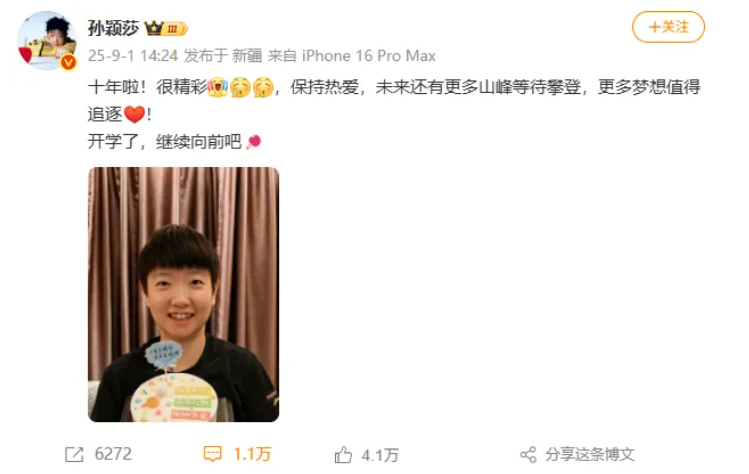The width and height of the screenshot is (749, 474).
Task: Click the 6272 repost count
Action: [113, 454]
